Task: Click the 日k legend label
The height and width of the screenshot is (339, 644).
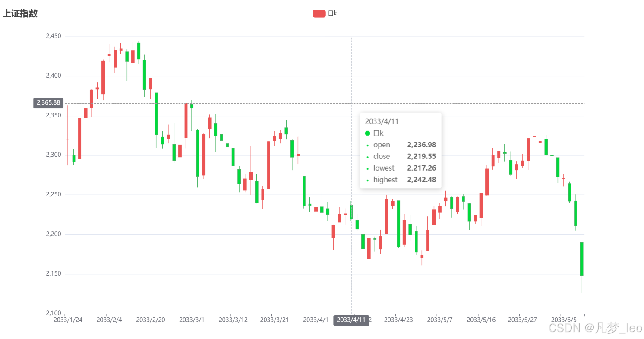Action: [332, 13]
